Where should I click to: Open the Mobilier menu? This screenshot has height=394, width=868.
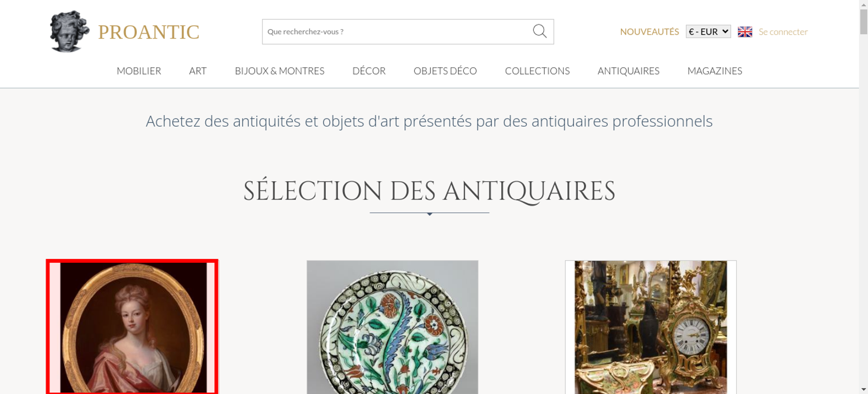coord(139,71)
